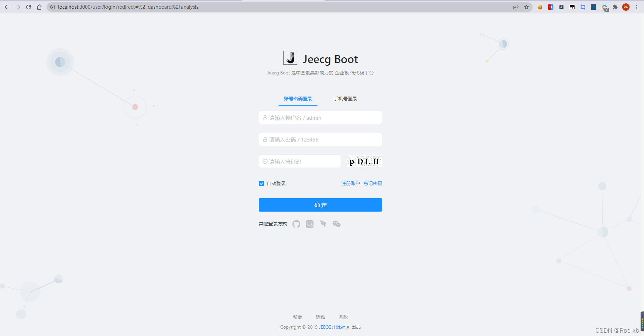This screenshot has width=644, height=336.
Task: Click the Jeecg Boot title text
Action: click(331, 59)
